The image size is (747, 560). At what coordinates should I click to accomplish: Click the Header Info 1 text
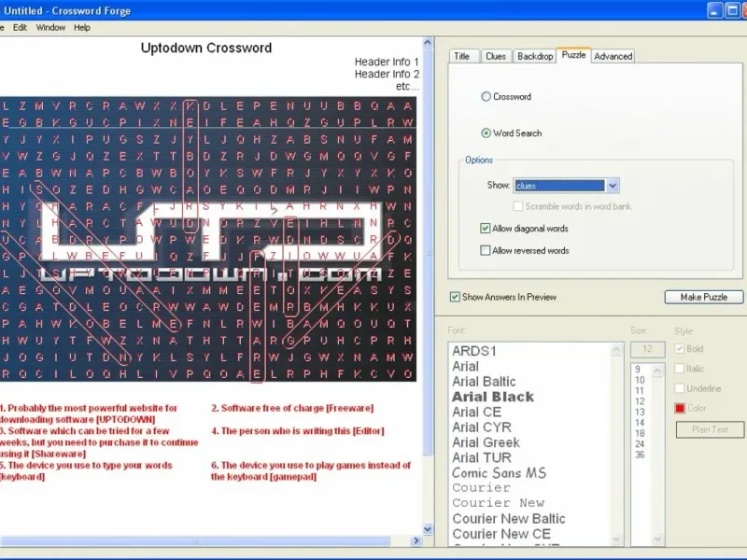pyautogui.click(x=387, y=62)
